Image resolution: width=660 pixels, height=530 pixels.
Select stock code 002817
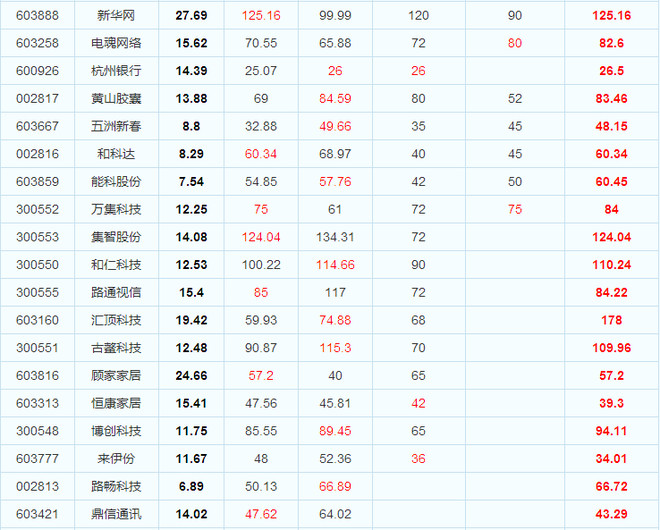tap(37, 99)
